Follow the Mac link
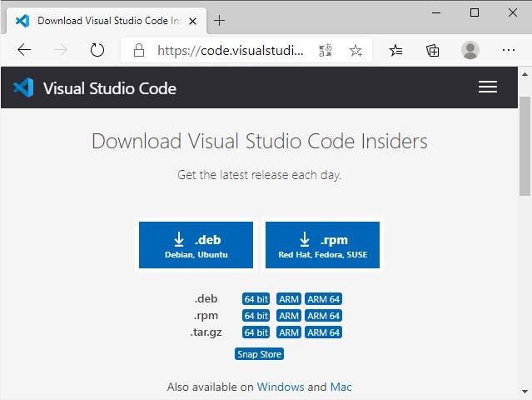The height and width of the screenshot is (400, 532). [341, 387]
